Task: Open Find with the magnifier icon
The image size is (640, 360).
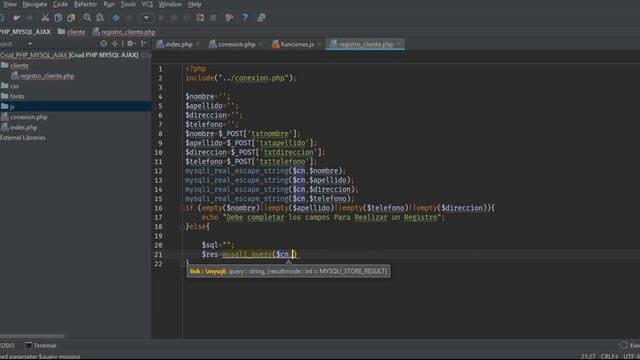Action: [x=87, y=18]
